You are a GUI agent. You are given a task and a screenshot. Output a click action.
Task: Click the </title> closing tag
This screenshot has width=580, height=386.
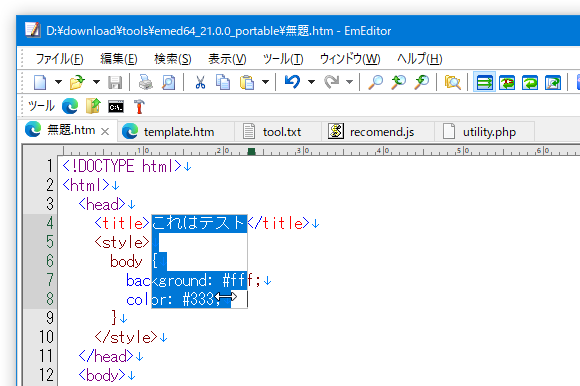tap(278, 223)
